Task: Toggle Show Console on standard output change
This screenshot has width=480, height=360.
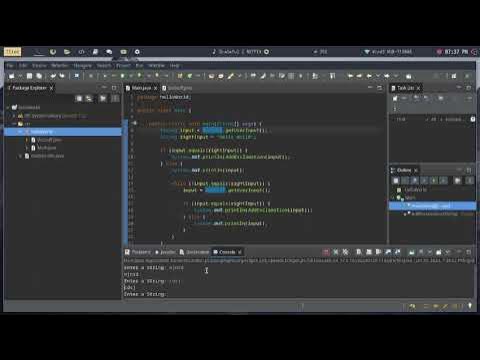Action: 388,252
